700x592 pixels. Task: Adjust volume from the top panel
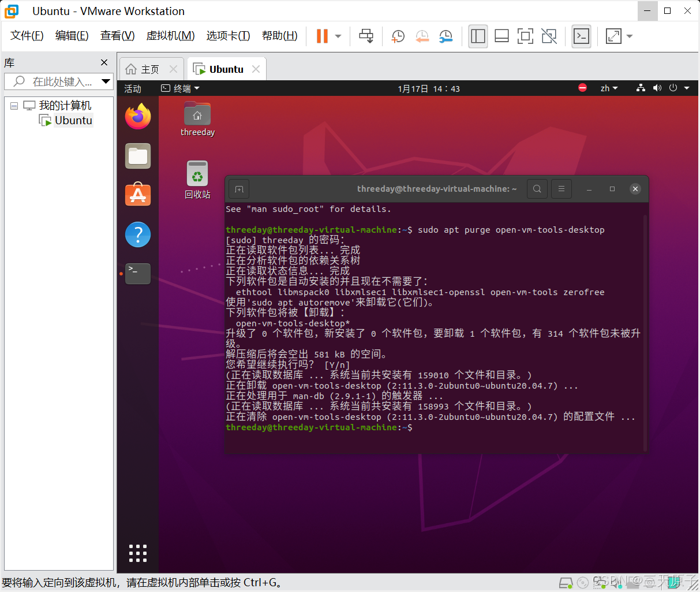657,88
